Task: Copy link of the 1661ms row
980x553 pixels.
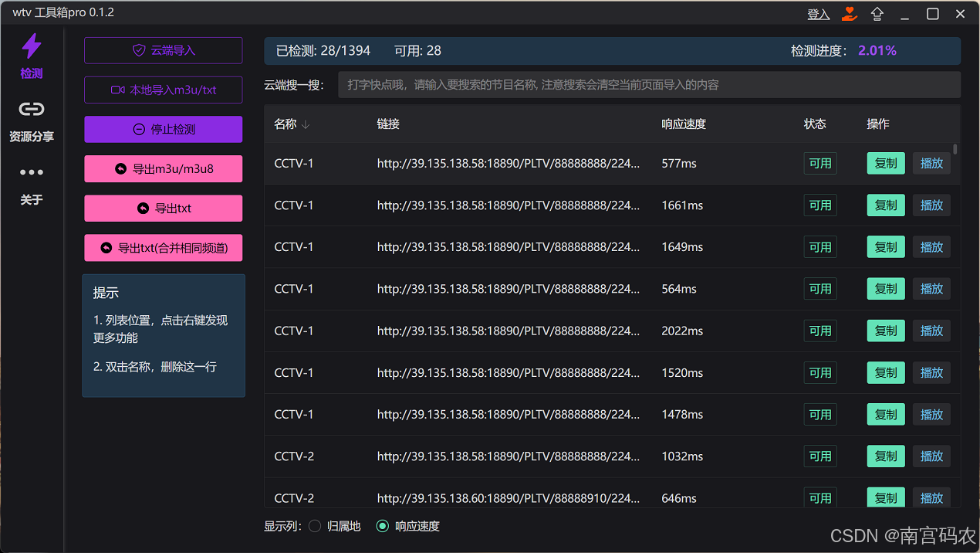Action: click(x=886, y=205)
